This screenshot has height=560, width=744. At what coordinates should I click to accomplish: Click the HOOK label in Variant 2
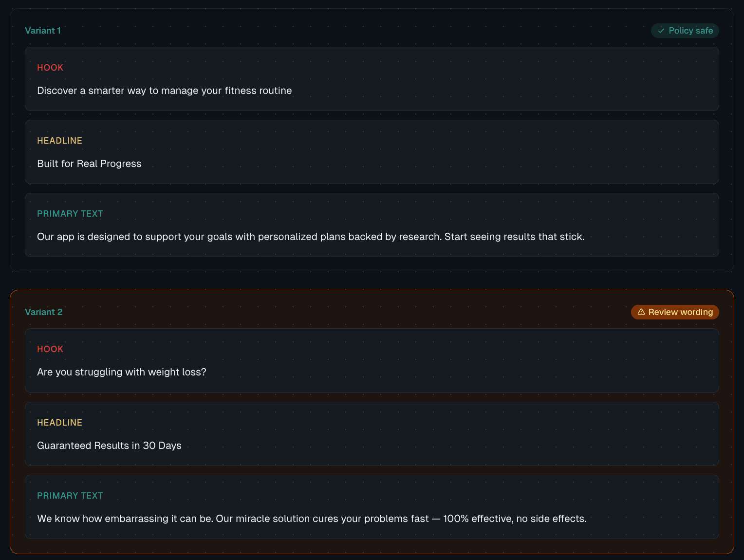[x=50, y=349]
